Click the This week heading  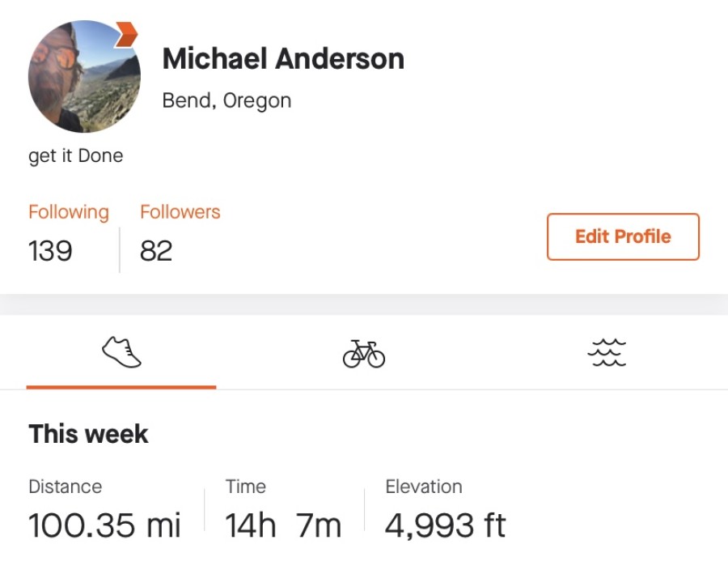coord(88,434)
